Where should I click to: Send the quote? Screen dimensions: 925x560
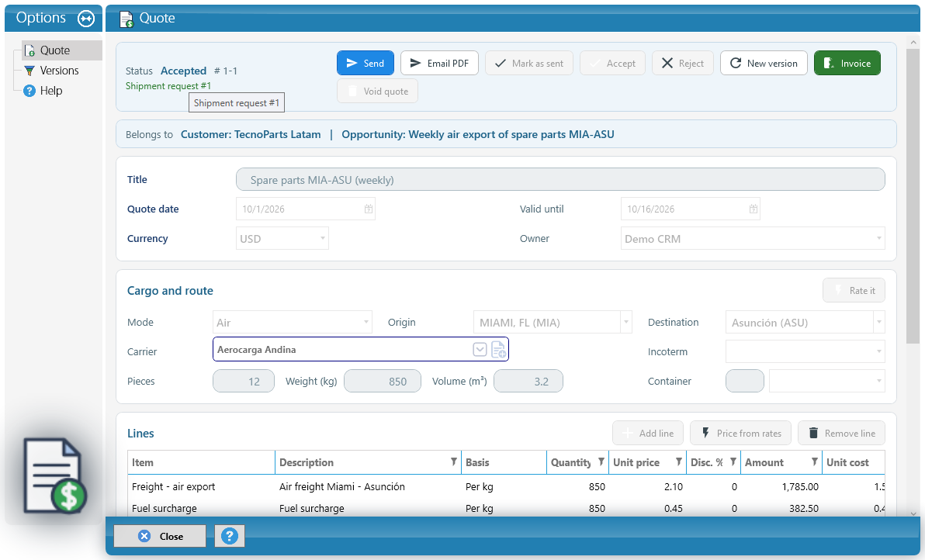pos(365,63)
